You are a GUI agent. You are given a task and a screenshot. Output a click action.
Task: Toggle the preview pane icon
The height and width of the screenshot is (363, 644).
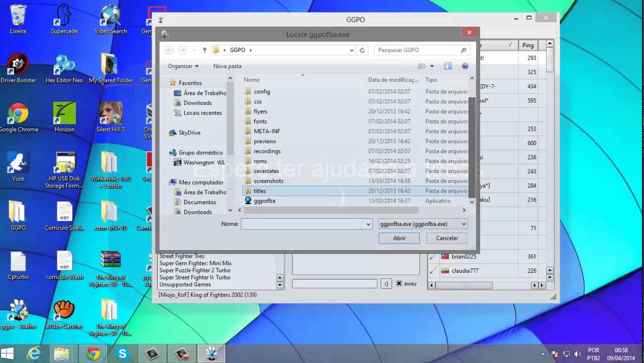(x=448, y=66)
